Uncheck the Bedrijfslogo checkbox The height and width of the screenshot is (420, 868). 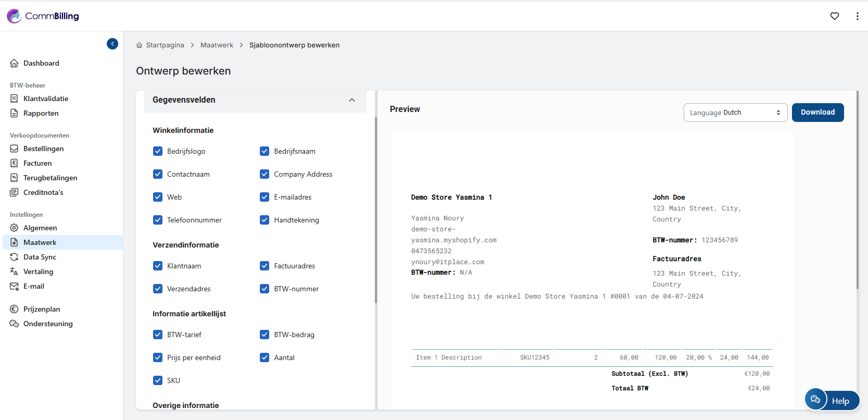point(158,151)
